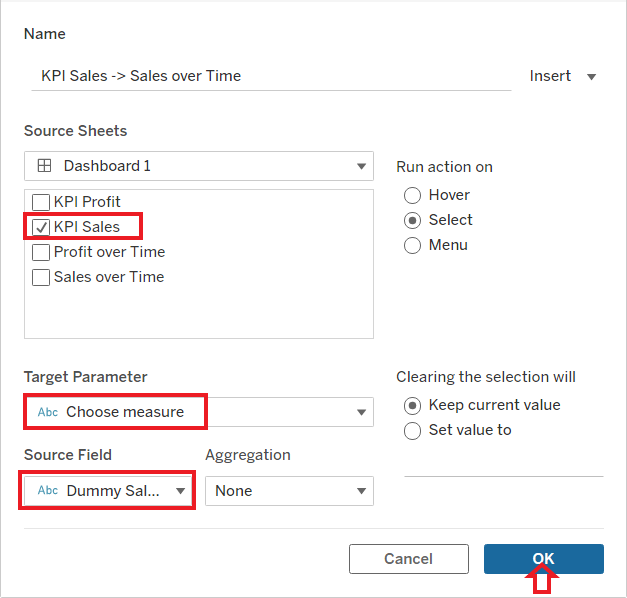Viewport: 627px width, 598px height.
Task: Open the Insert dropdown arrow
Action: [591, 76]
